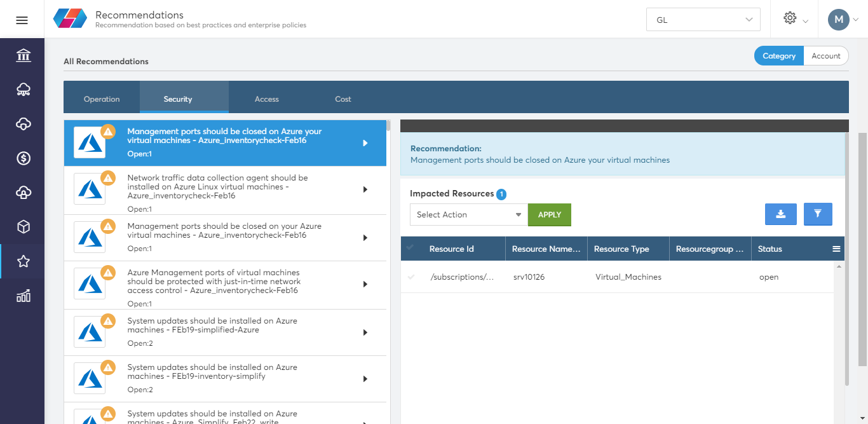Sort by Resourcegroup column header
Image resolution: width=868 pixels, height=424 pixels.
point(710,249)
